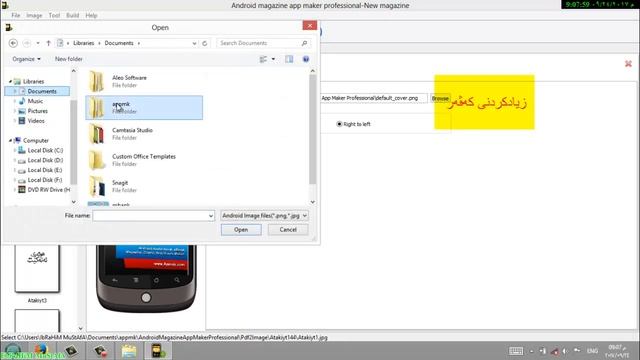Open Firefox from the taskbar

(x=41, y=351)
